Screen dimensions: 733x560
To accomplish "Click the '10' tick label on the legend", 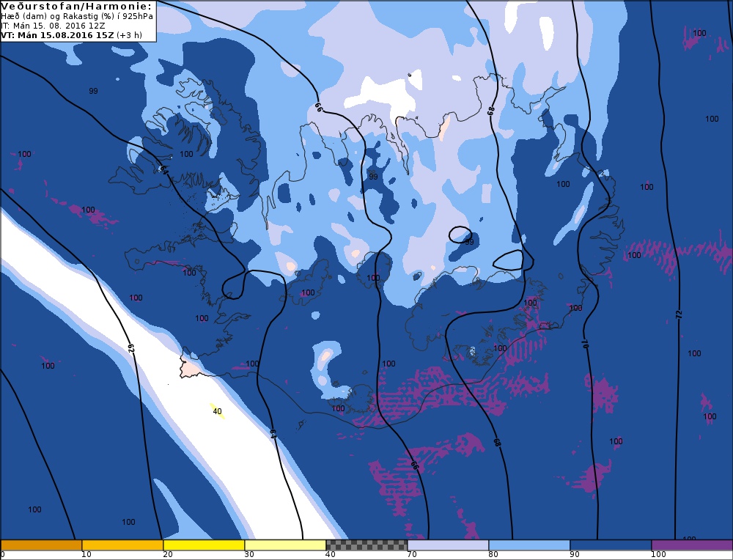I will [x=86, y=554].
